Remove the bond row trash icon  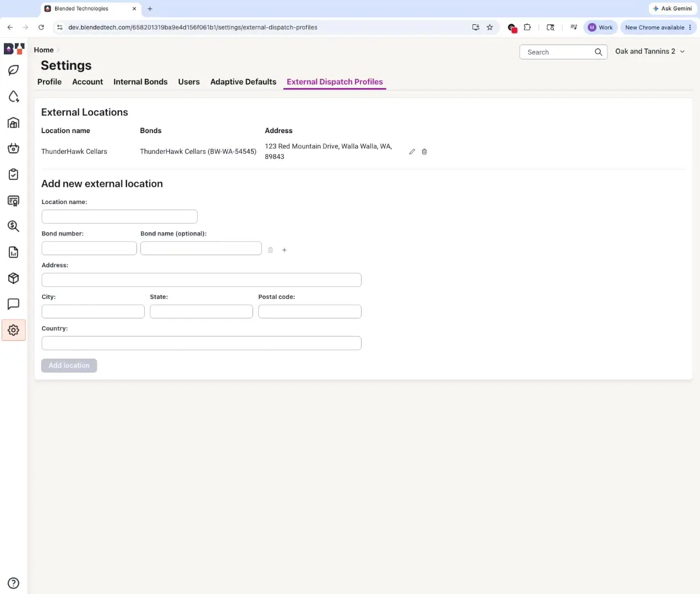pos(271,250)
